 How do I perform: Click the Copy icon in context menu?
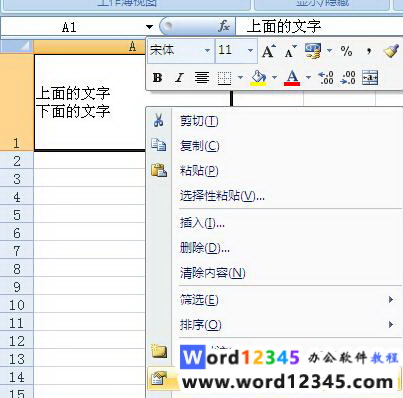pyautogui.click(x=159, y=145)
